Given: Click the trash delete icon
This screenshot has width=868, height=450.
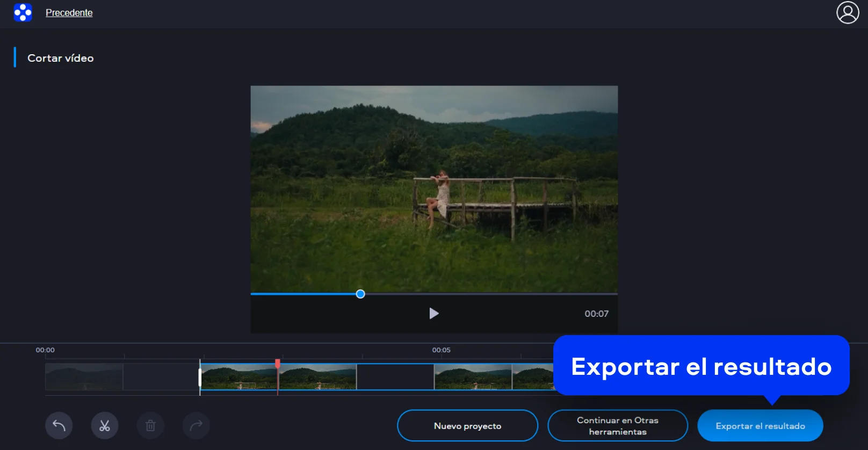Looking at the screenshot, I should tap(150, 426).
